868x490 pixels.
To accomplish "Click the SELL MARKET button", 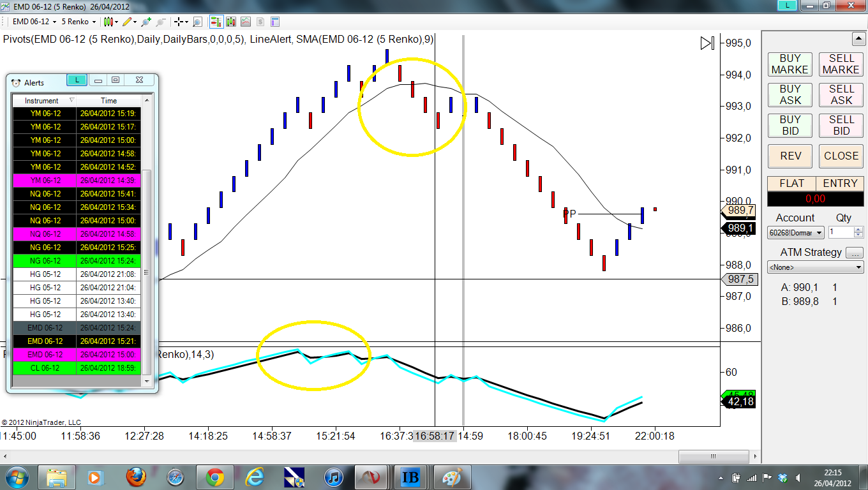I will [841, 64].
